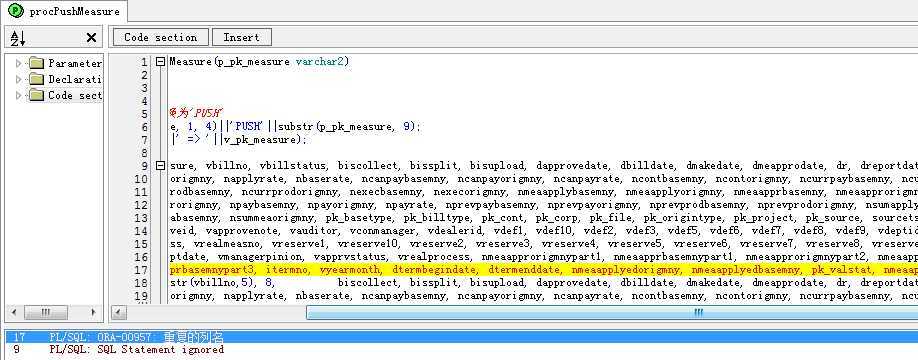Click 'napplyrate' on line 10
The height and width of the screenshot is (360, 918).
coord(257,179)
